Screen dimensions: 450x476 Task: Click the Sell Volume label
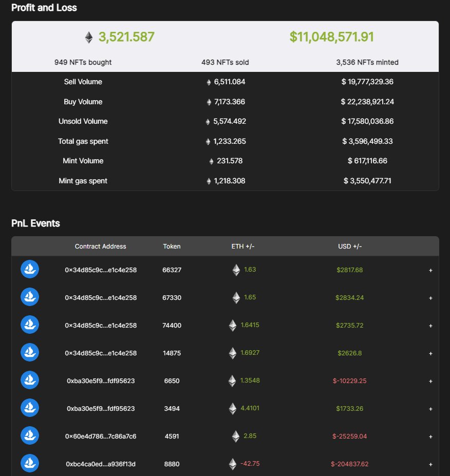83,82
